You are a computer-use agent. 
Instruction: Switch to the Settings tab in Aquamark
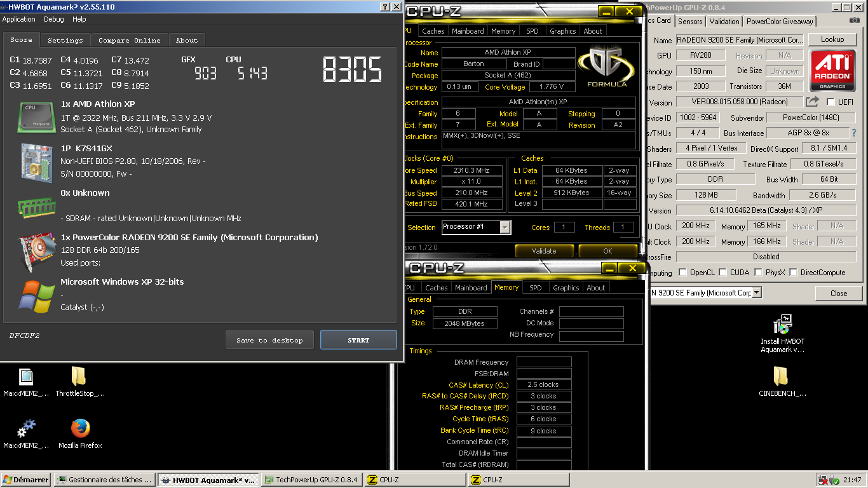(65, 40)
